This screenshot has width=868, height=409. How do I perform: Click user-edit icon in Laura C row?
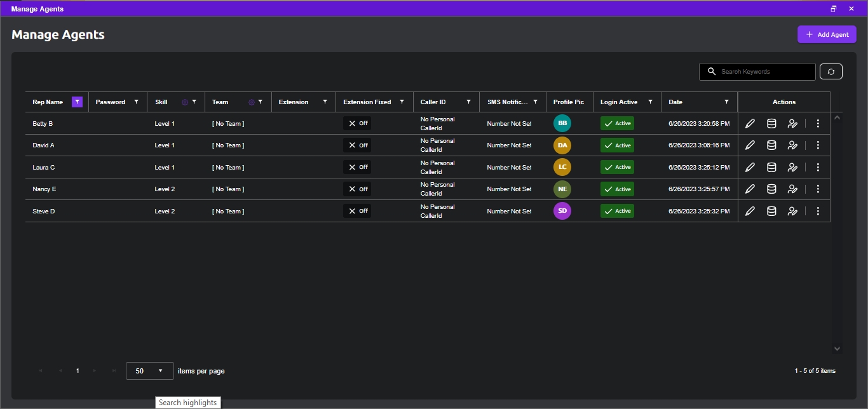pyautogui.click(x=792, y=168)
